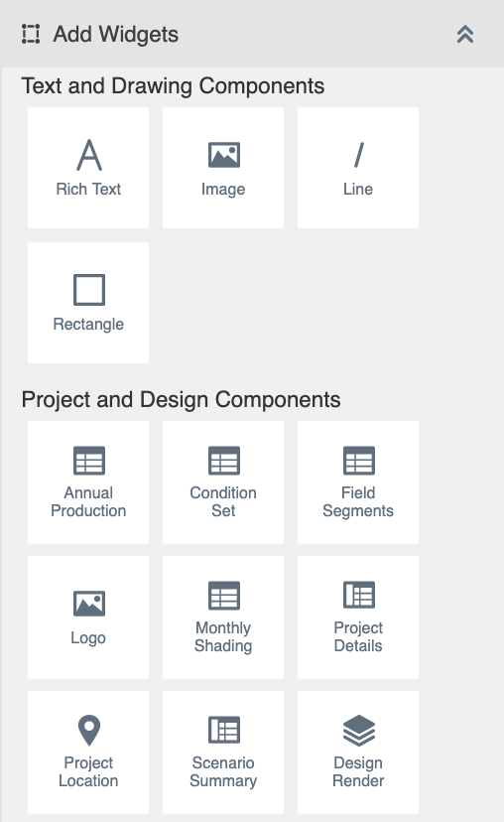The width and height of the screenshot is (504, 822).
Task: Collapse the Add Widgets panel chevron
Action: [464, 34]
